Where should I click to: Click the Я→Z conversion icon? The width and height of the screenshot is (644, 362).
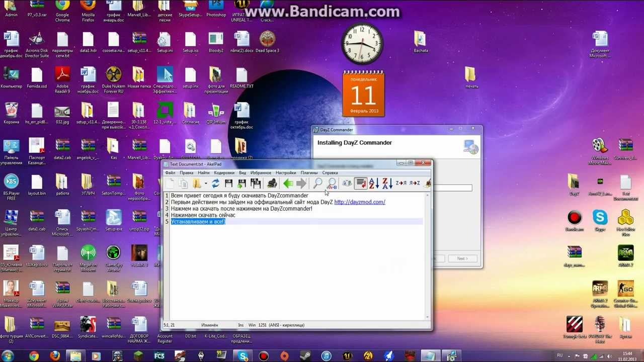tap(415, 184)
